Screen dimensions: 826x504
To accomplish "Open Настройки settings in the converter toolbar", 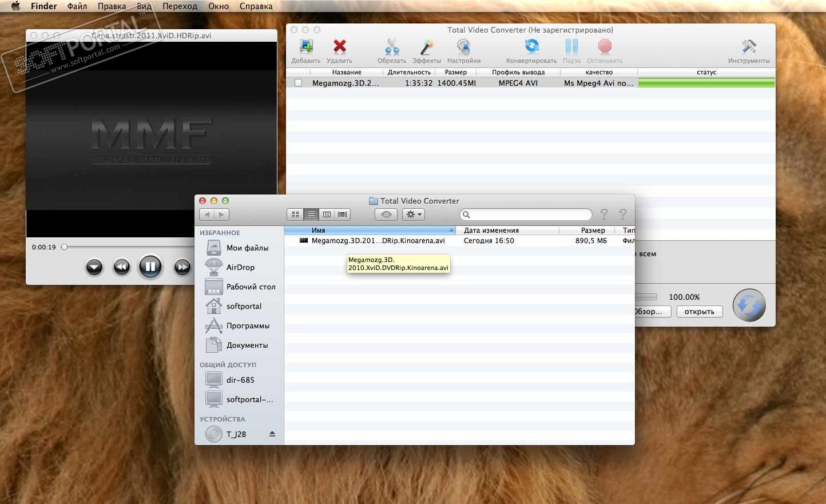I will pos(463,47).
